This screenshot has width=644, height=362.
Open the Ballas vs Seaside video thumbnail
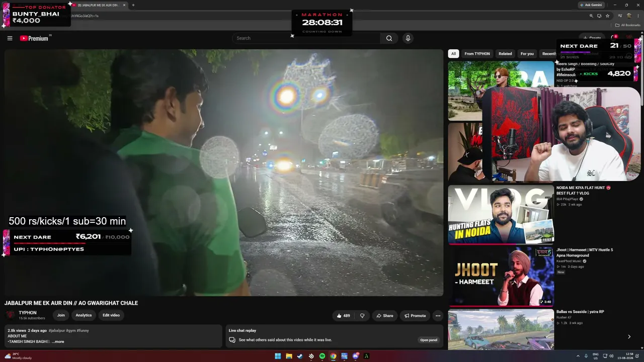(501, 329)
